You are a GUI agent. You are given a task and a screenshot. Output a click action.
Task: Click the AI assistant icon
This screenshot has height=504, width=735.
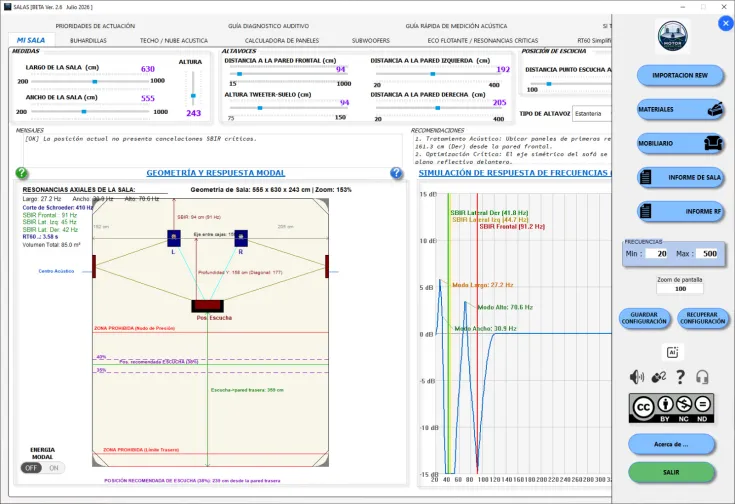click(x=673, y=352)
